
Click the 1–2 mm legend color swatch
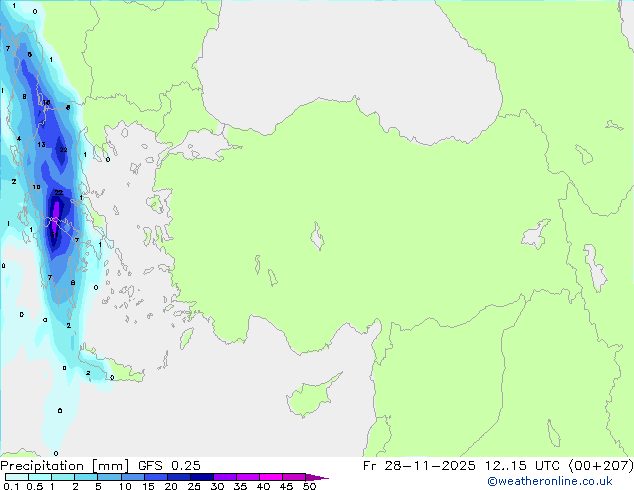63,477
